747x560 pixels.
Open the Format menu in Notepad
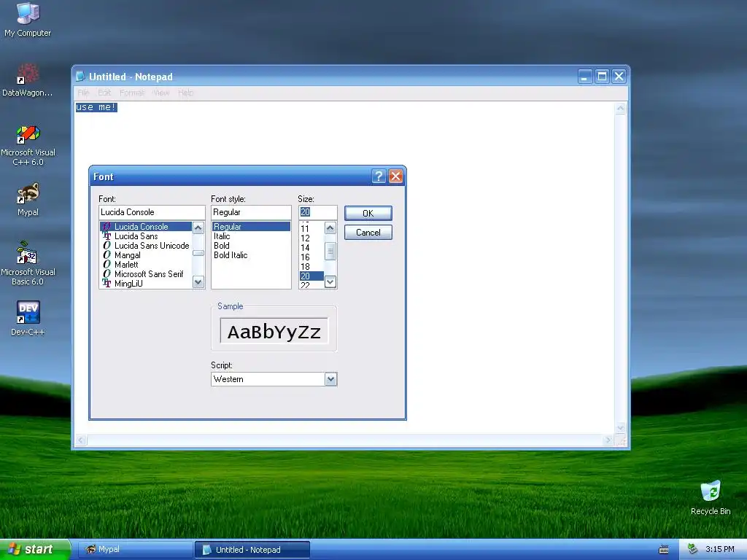[x=131, y=93]
